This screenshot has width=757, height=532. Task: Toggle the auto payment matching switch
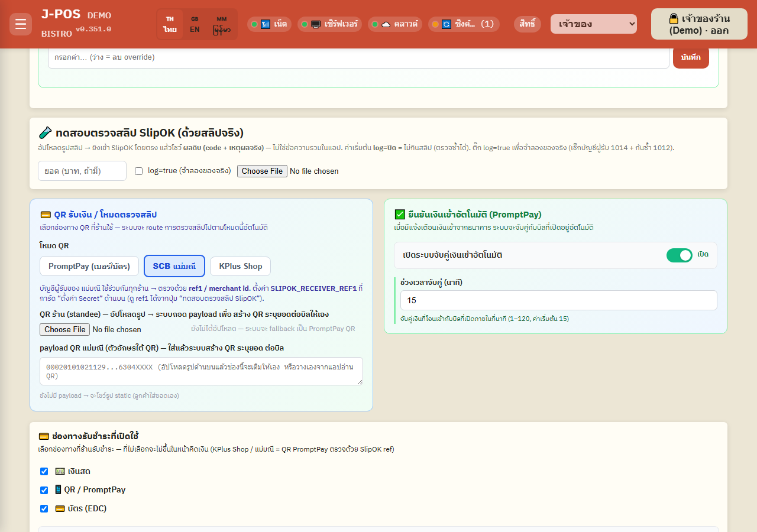pyautogui.click(x=680, y=255)
